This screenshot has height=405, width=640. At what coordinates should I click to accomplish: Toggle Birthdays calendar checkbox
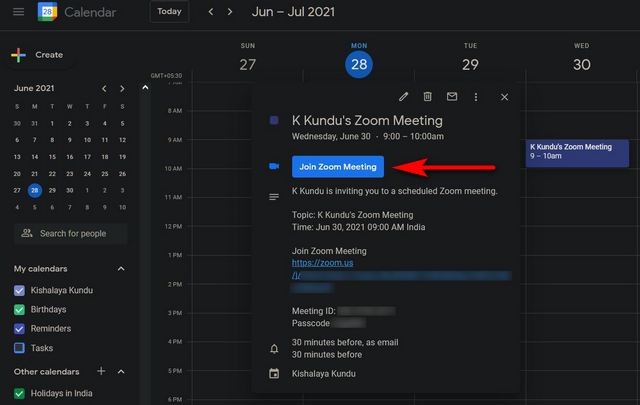coord(19,309)
